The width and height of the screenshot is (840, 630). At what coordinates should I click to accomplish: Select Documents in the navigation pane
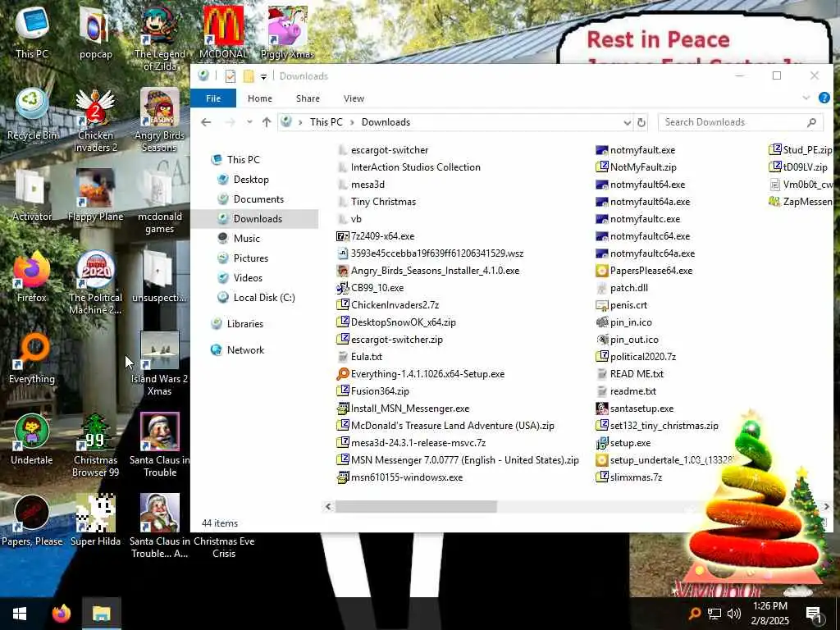click(x=258, y=199)
